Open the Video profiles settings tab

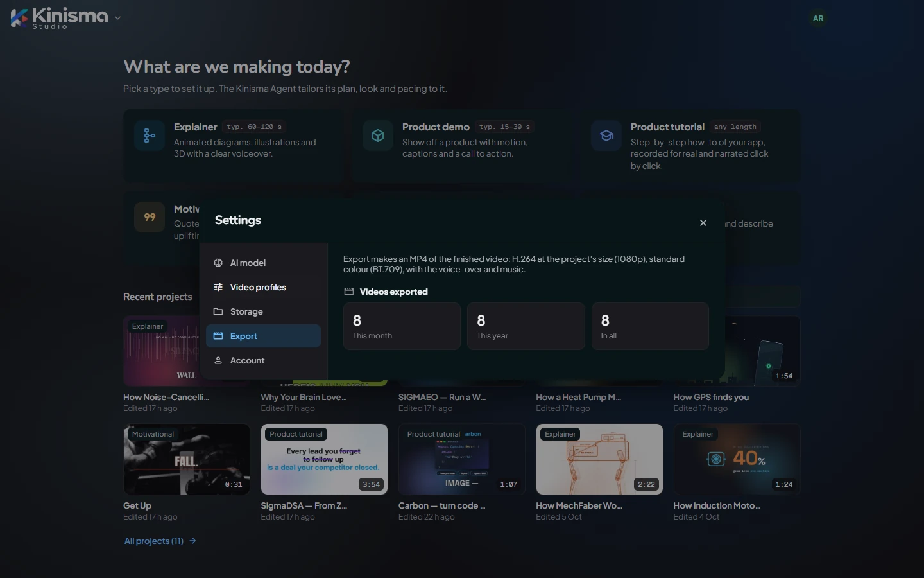point(263,287)
